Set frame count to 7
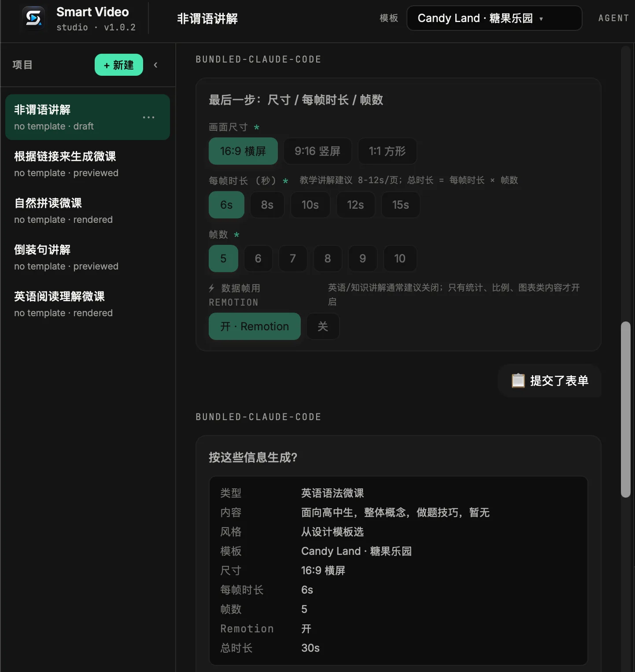This screenshot has width=635, height=672. tap(293, 258)
